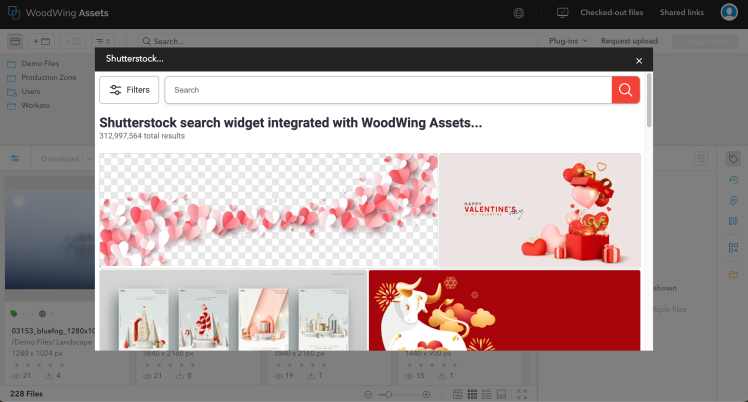The height and width of the screenshot is (402, 748).
Task: Click the Upload files button
Action: coord(705,41)
